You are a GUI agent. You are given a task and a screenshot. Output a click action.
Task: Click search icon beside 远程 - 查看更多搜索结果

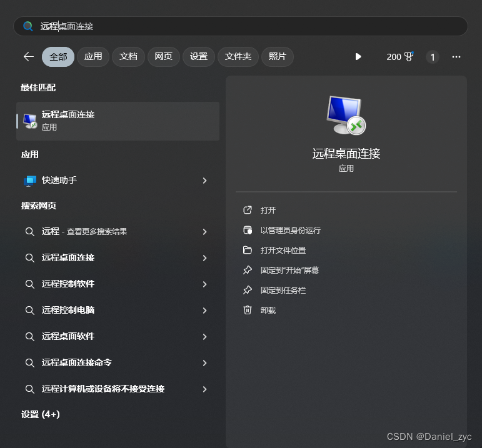tap(29, 232)
